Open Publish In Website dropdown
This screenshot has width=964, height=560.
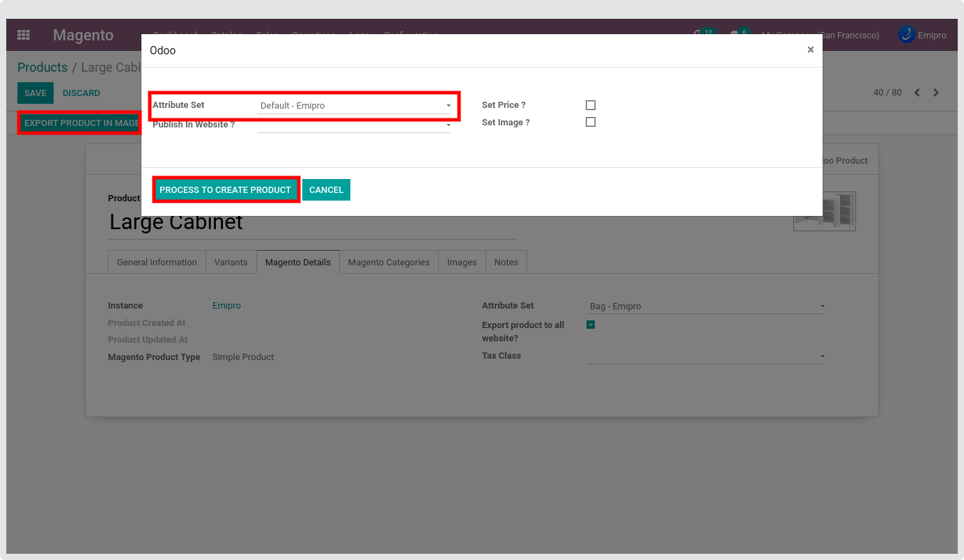coord(354,125)
